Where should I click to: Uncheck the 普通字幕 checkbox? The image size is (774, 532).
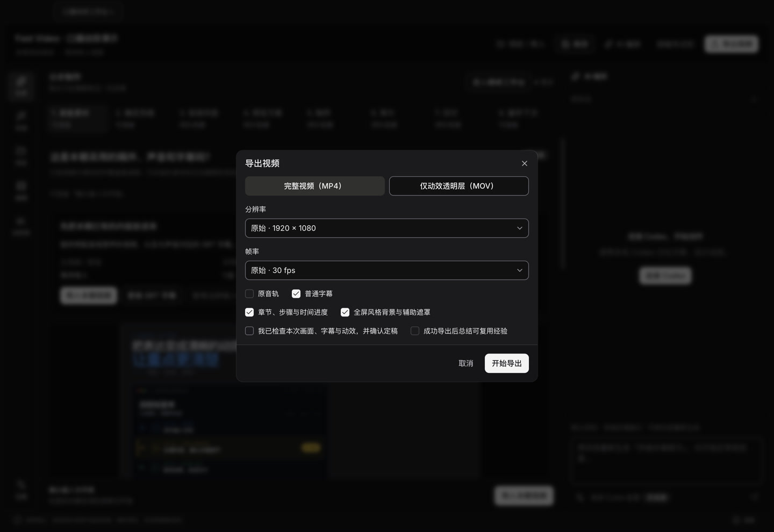tap(296, 293)
